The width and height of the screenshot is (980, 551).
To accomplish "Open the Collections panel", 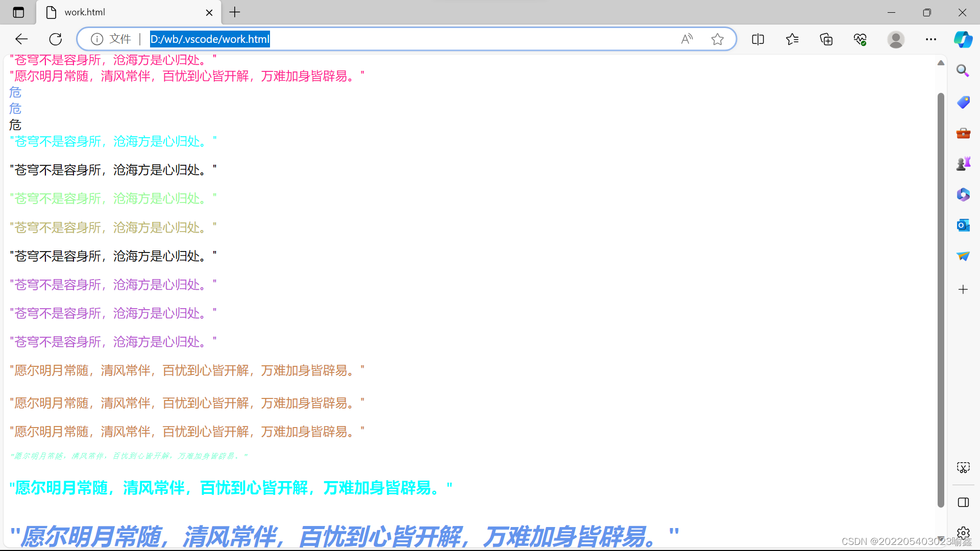I will (826, 39).
